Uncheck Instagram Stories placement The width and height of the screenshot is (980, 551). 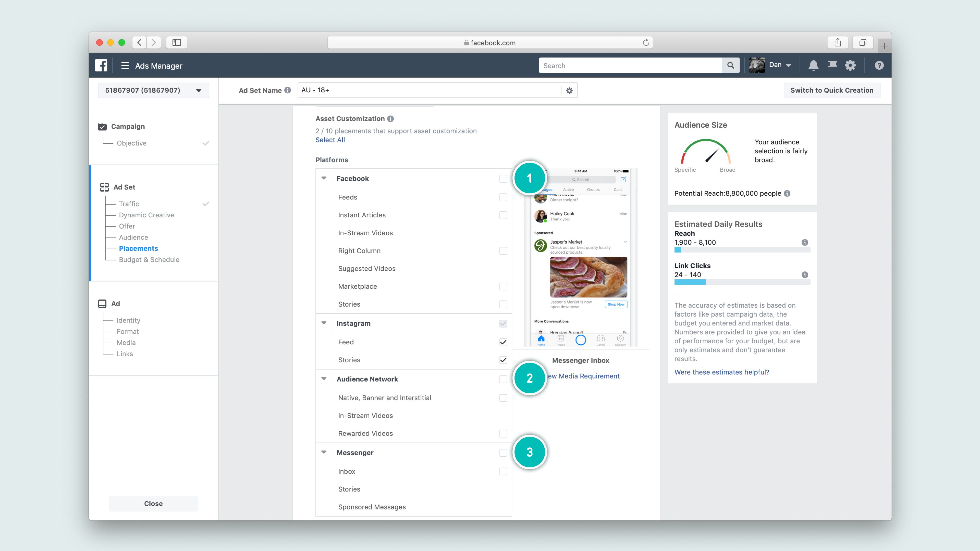coord(503,360)
